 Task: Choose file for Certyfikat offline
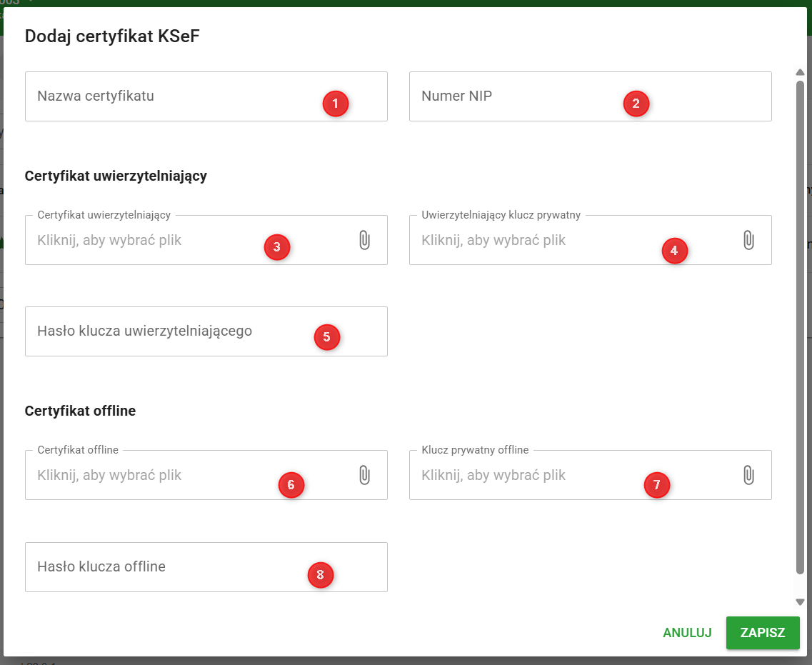tap(143, 476)
